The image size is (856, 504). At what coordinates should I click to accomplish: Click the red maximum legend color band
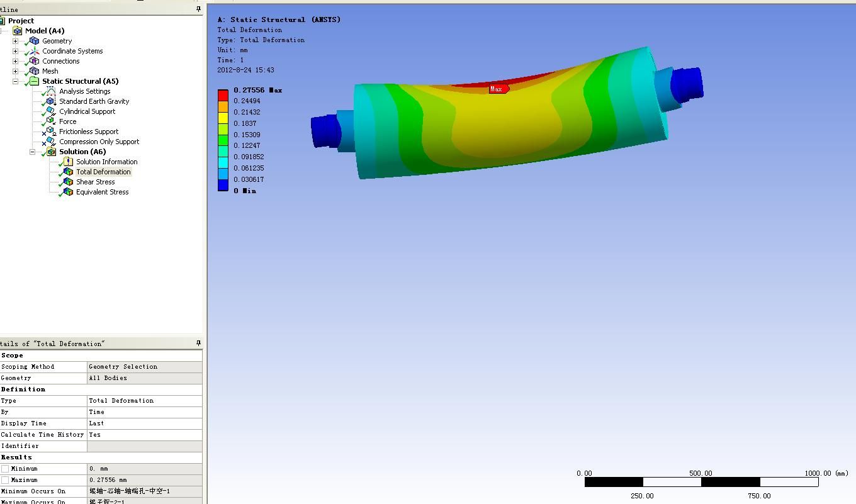[223, 95]
